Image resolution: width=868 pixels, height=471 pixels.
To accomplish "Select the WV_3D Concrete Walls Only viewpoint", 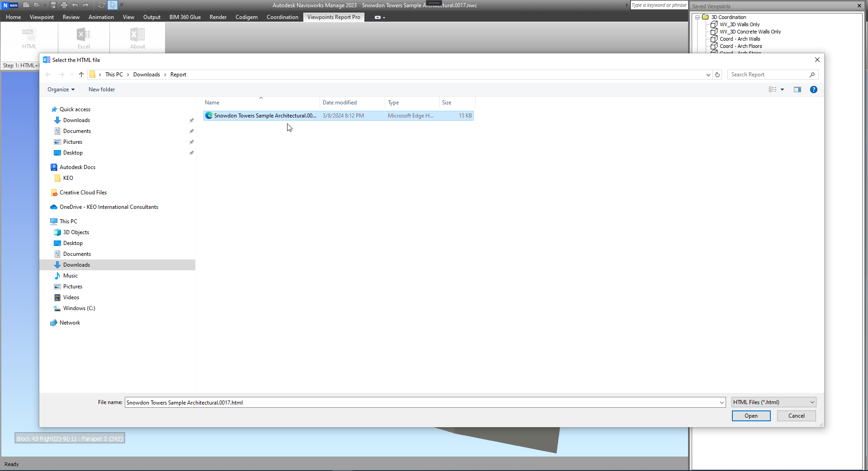I will (750, 32).
